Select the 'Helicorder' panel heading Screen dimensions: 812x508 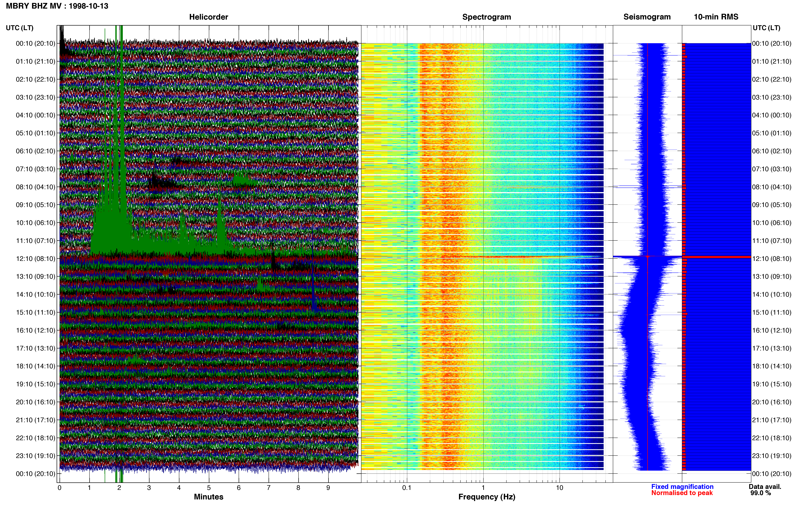point(209,17)
